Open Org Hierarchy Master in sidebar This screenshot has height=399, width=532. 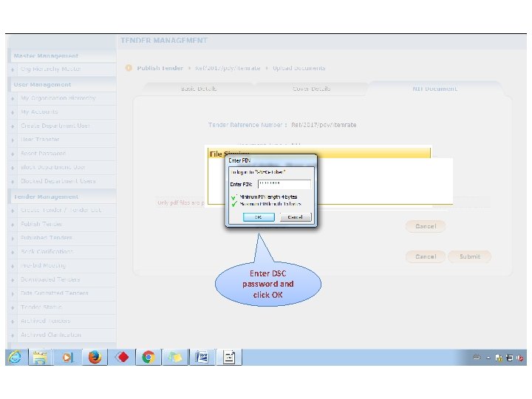[50, 69]
